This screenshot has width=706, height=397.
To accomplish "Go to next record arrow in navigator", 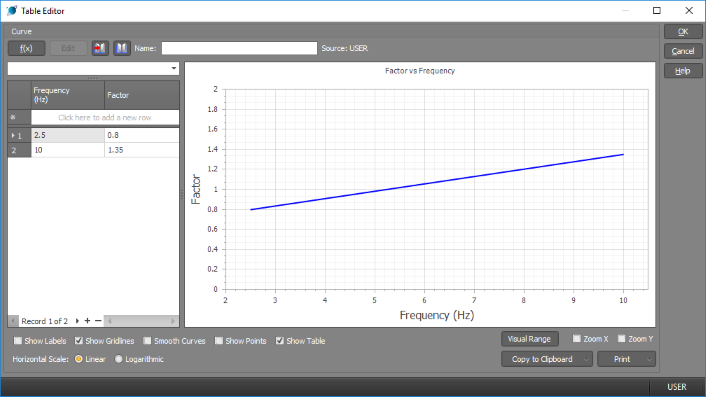I will pos(77,321).
